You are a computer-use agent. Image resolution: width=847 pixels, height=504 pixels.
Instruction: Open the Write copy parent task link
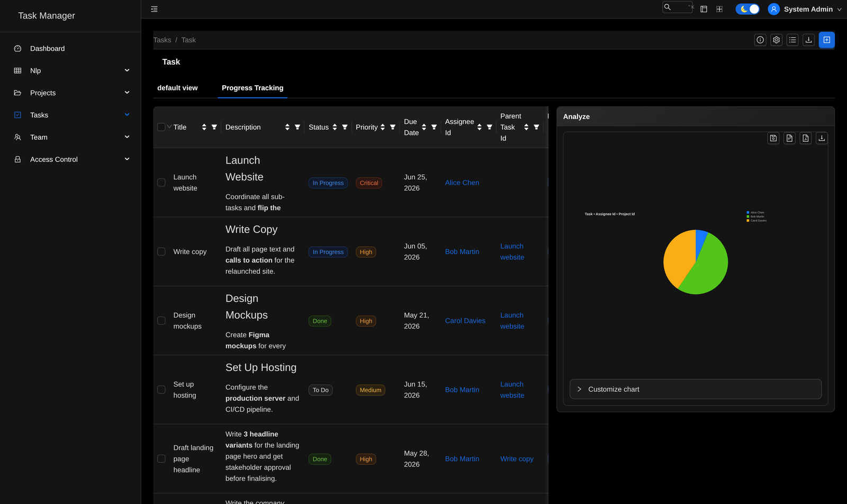pos(517,458)
